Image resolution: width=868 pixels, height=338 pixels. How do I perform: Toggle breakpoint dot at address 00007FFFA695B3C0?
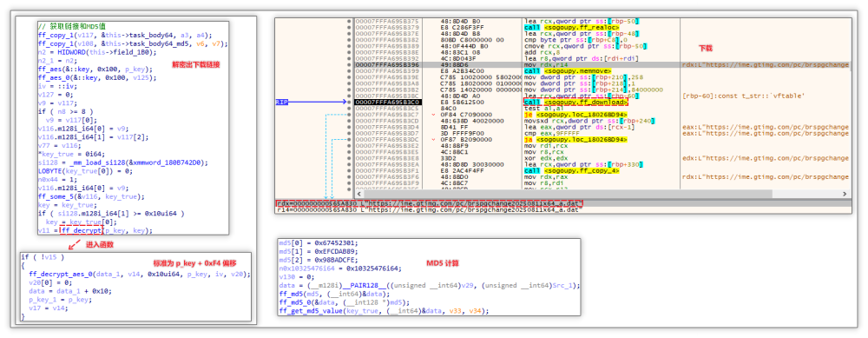click(x=349, y=103)
